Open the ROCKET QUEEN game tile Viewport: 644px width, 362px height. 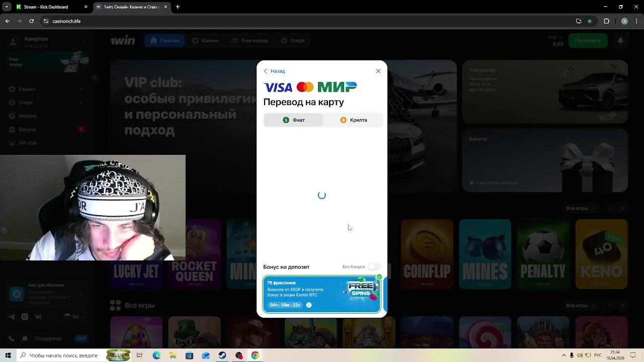[x=194, y=254]
